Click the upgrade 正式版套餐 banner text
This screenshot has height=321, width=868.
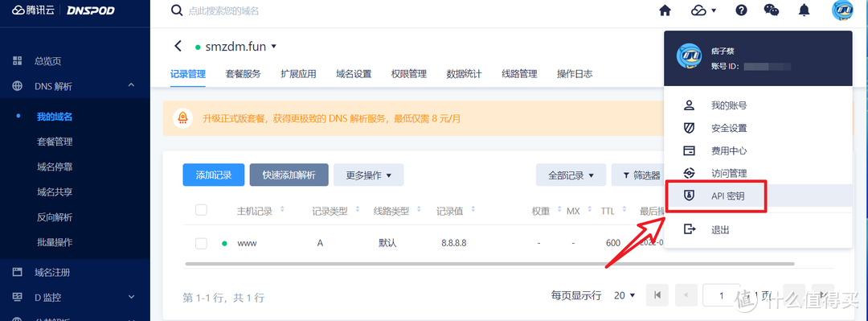332,118
